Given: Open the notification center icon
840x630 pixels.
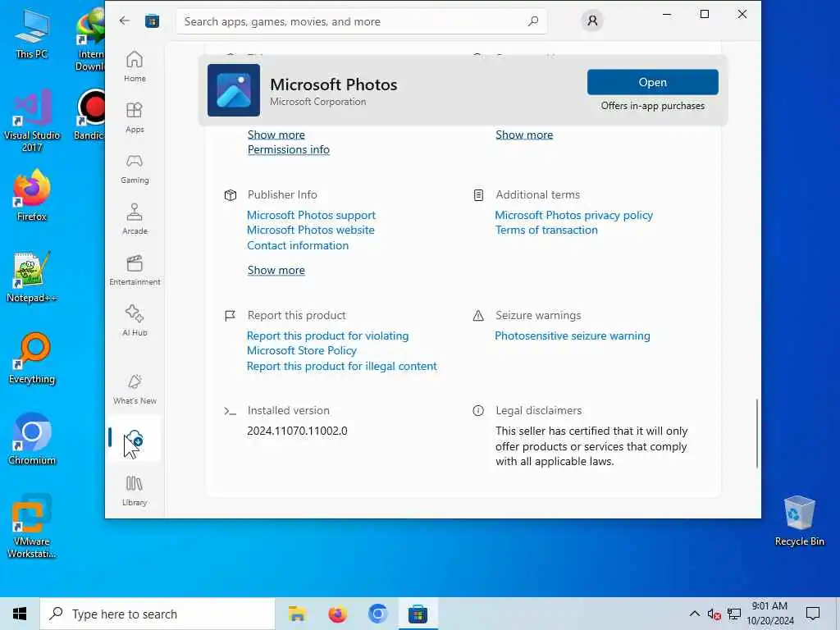Looking at the screenshot, I should (813, 614).
